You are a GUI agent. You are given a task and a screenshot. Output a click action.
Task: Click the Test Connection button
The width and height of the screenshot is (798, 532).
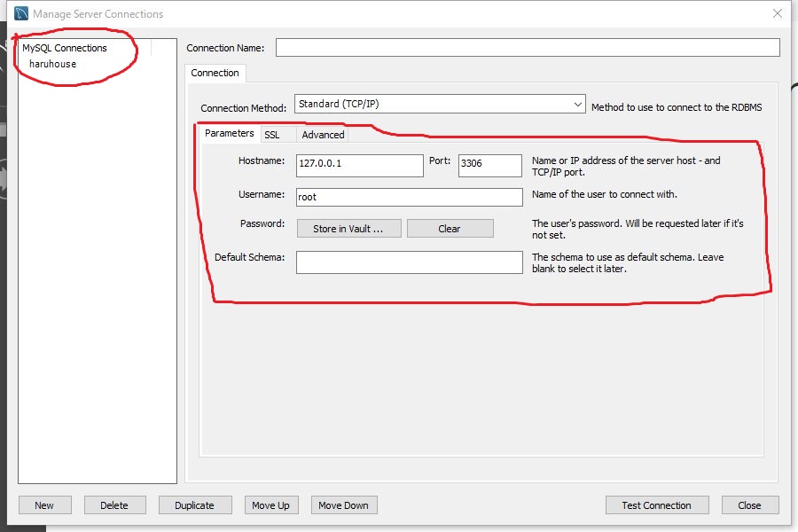pos(656,505)
